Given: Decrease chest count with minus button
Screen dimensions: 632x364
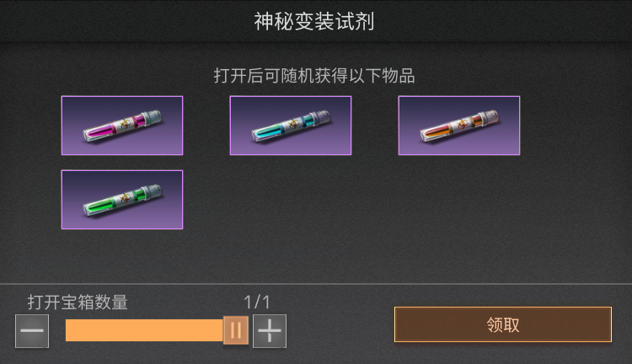Looking at the screenshot, I should tap(32, 331).
